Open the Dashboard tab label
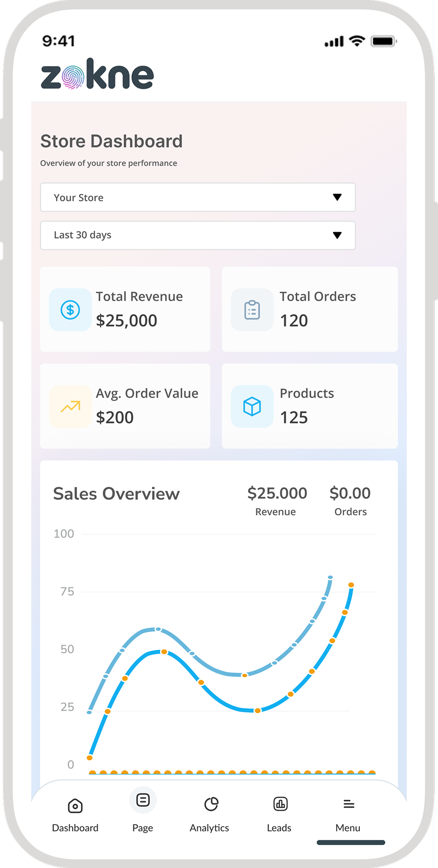 75,828
